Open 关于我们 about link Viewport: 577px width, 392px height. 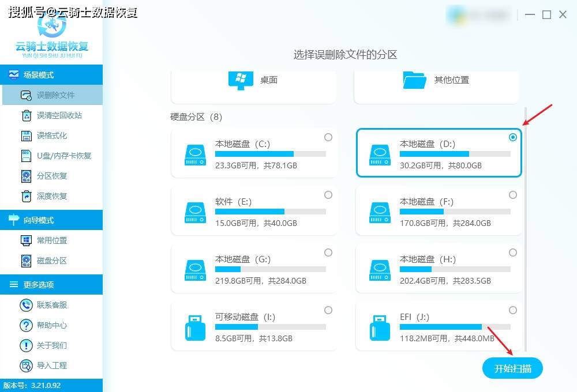[51, 346]
